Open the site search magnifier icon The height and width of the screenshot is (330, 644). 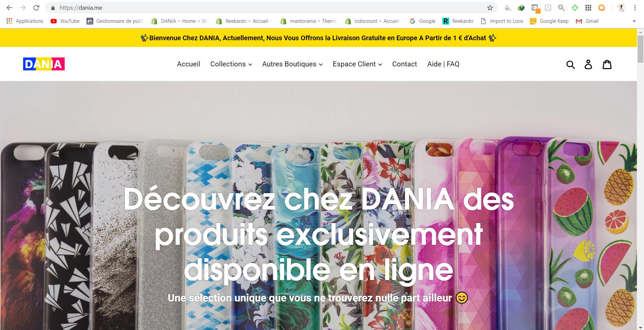(x=571, y=64)
